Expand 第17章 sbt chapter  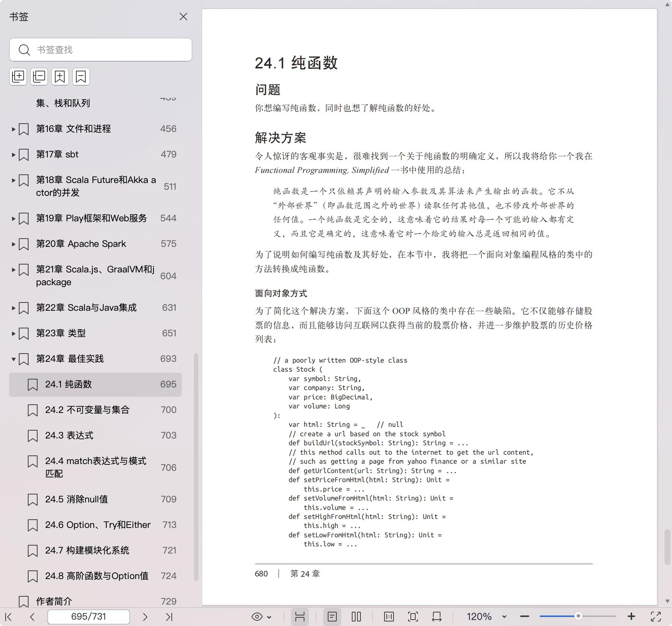tap(14, 155)
